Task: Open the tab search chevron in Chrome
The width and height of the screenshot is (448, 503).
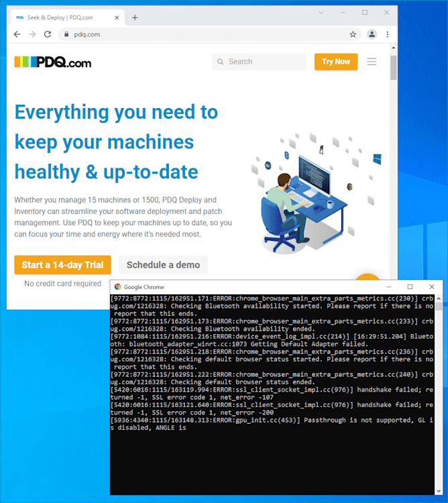Action: [x=321, y=13]
